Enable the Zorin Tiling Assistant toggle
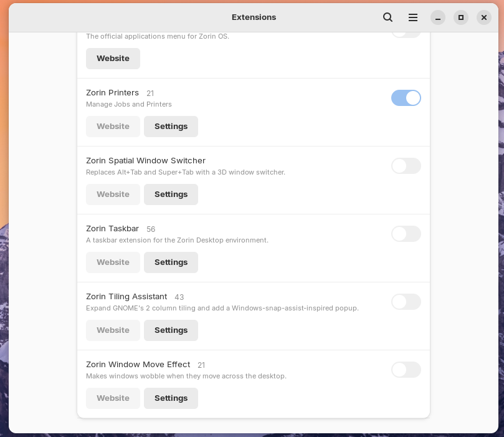The height and width of the screenshot is (437, 504). (x=406, y=302)
